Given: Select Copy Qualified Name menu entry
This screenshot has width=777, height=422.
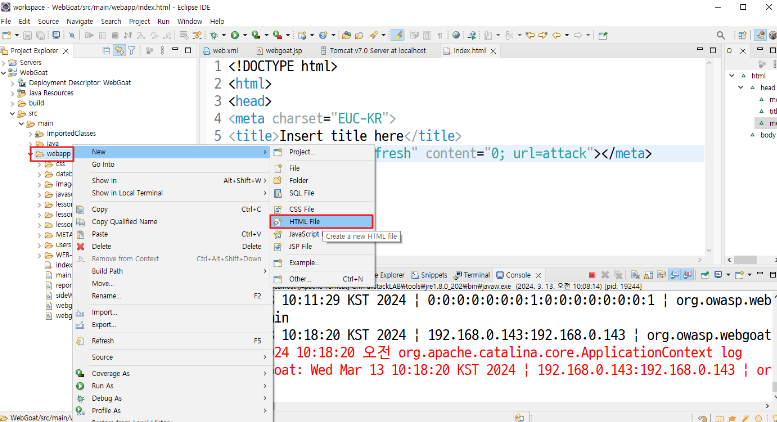Looking at the screenshot, I should (172, 222).
